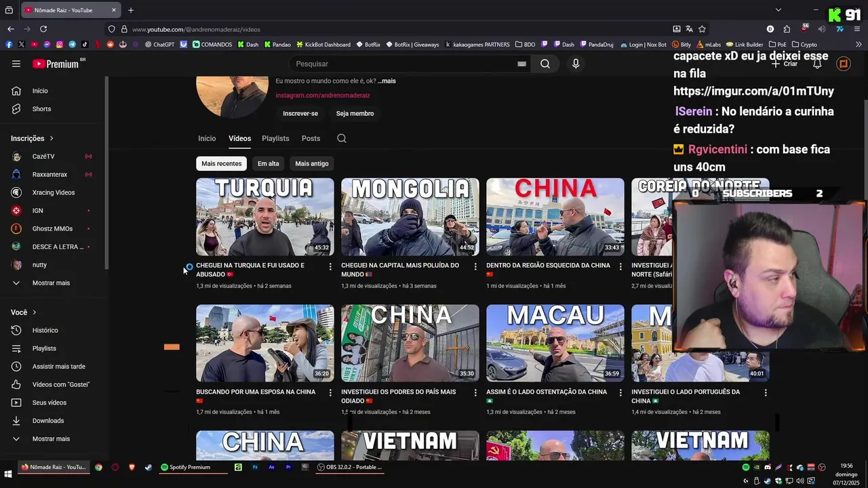Open instagram.com/andrenomaderaiz link
This screenshot has width=868, height=488.
[x=323, y=96]
